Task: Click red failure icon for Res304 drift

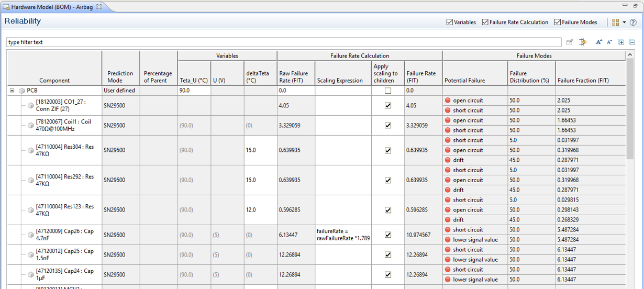Action: coord(448,160)
